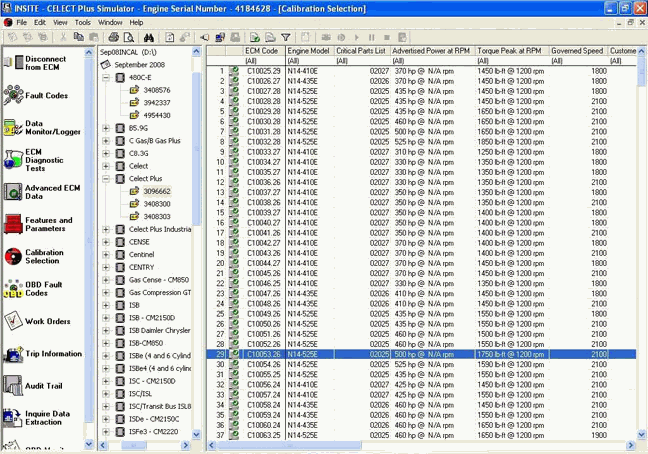The width and height of the screenshot is (648, 454).
Task: Expand the ISB tree node
Action: click(106, 305)
